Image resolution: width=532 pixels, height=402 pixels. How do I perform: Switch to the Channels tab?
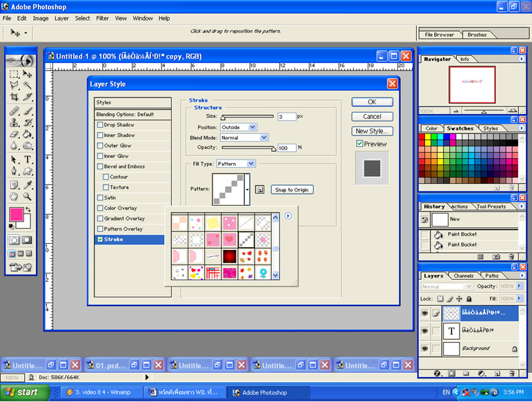tap(464, 276)
